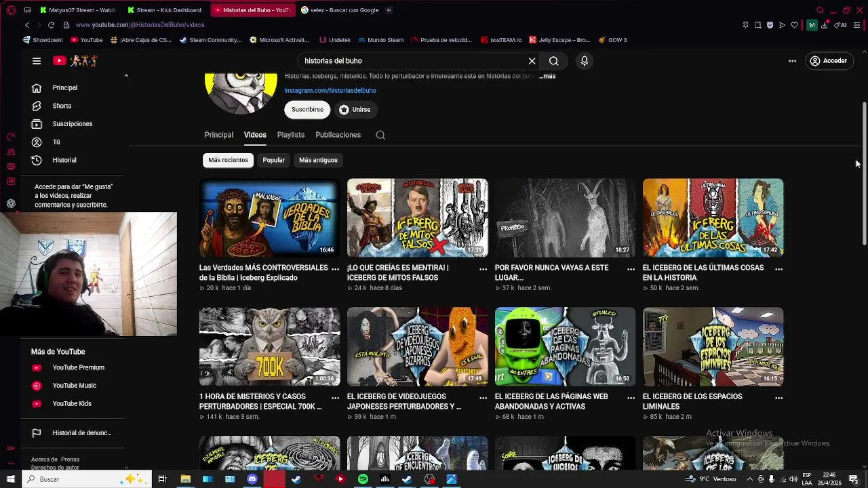Click the Suscribirse button
Screen dimensions: 868x488
click(x=307, y=110)
